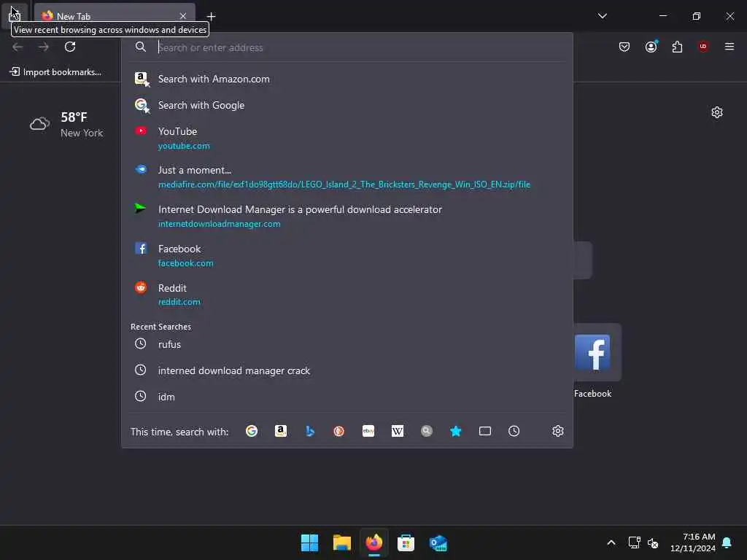Select recent search 'rufus'
The image size is (747, 560).
pos(347,344)
